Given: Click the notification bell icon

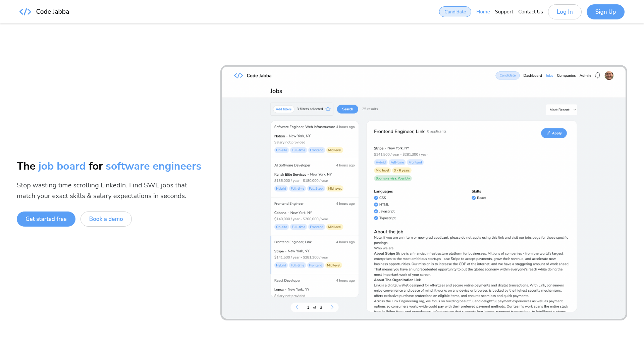Looking at the screenshot, I should pos(597,75).
